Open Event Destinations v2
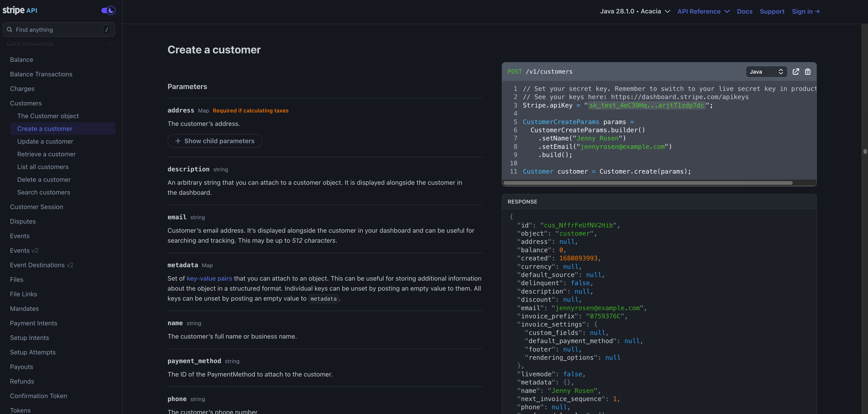Screen dimensions: 868x414 [41, 265]
